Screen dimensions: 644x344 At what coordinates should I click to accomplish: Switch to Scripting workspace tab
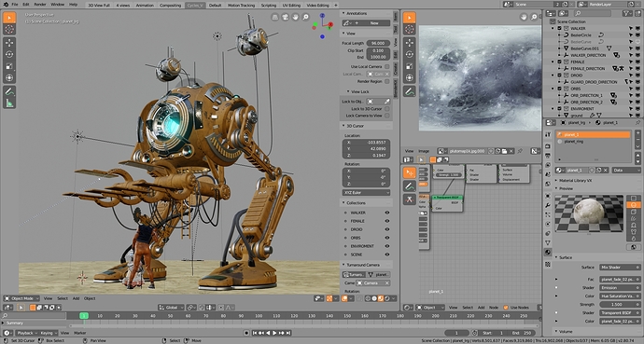click(268, 6)
